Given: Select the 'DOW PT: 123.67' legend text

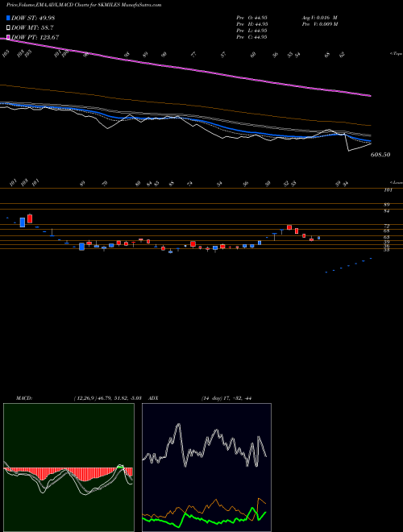Looking at the screenshot, I should [35, 37].
